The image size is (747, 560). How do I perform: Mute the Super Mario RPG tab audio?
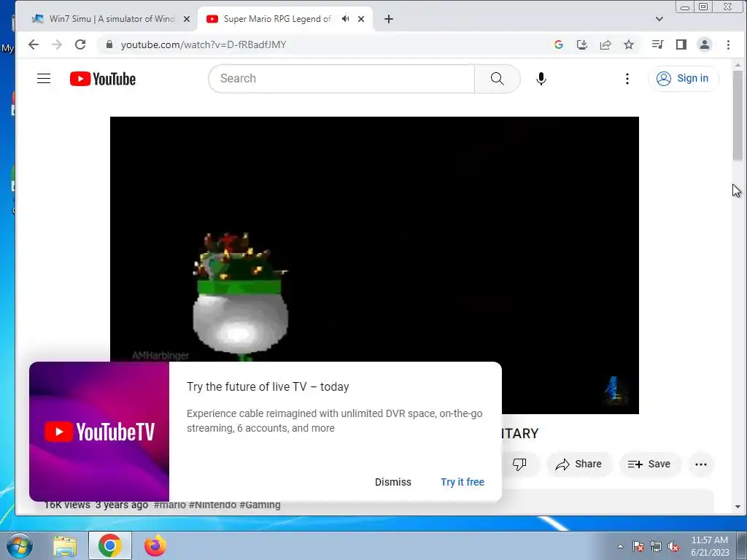click(345, 18)
